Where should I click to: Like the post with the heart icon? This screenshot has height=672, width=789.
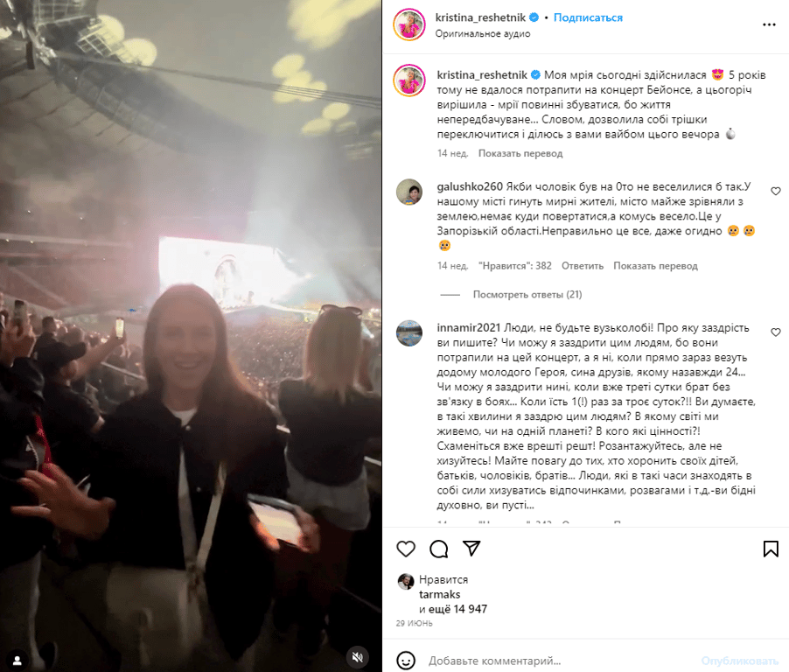pyautogui.click(x=406, y=549)
